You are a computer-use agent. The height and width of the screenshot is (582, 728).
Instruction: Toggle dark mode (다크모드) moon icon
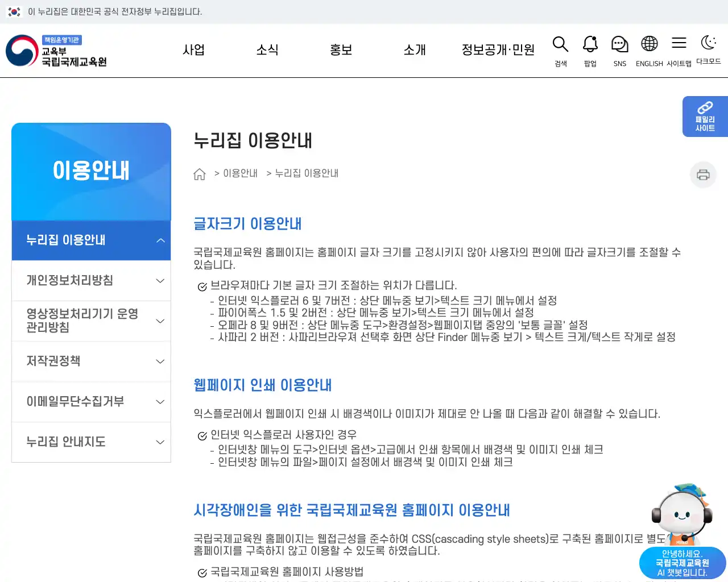(708, 43)
